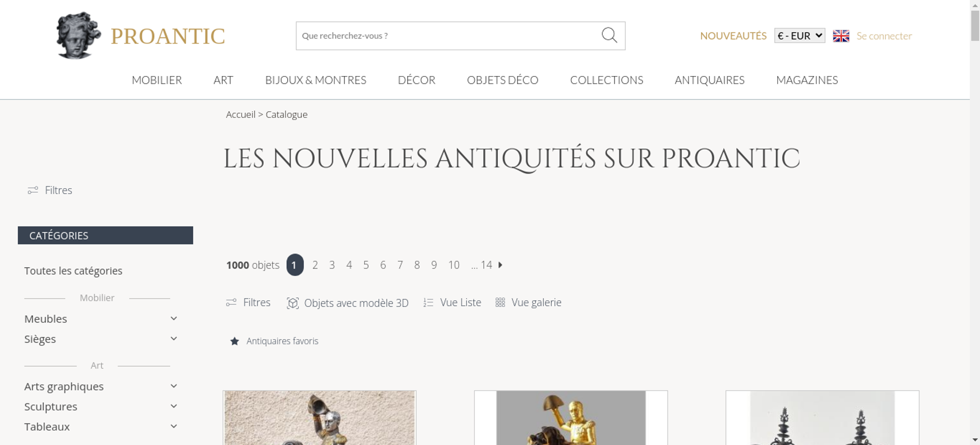Open the golden statue item thumbnail
Screen dimensions: 980x445
(x=571, y=418)
